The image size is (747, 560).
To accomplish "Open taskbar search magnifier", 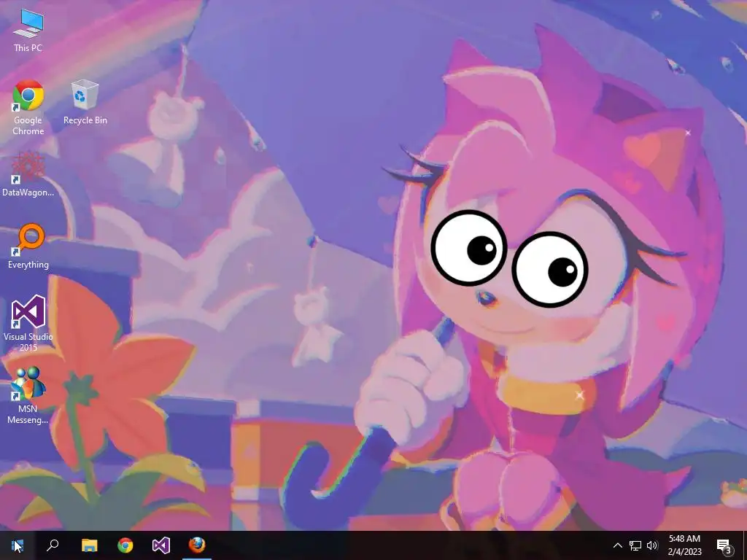I will pos(53,545).
